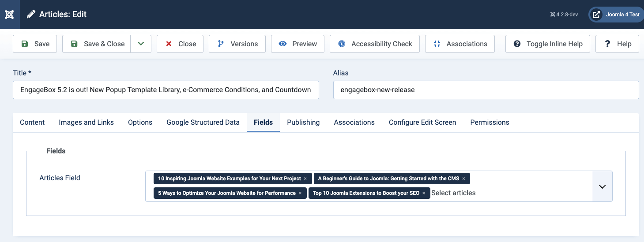Remove '5 Ways to Optimize' tag
The width and height of the screenshot is (644, 242).
point(300,193)
